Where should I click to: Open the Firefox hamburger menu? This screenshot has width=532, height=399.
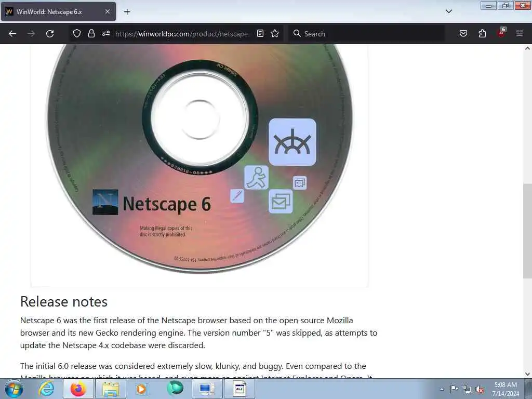[x=520, y=33]
